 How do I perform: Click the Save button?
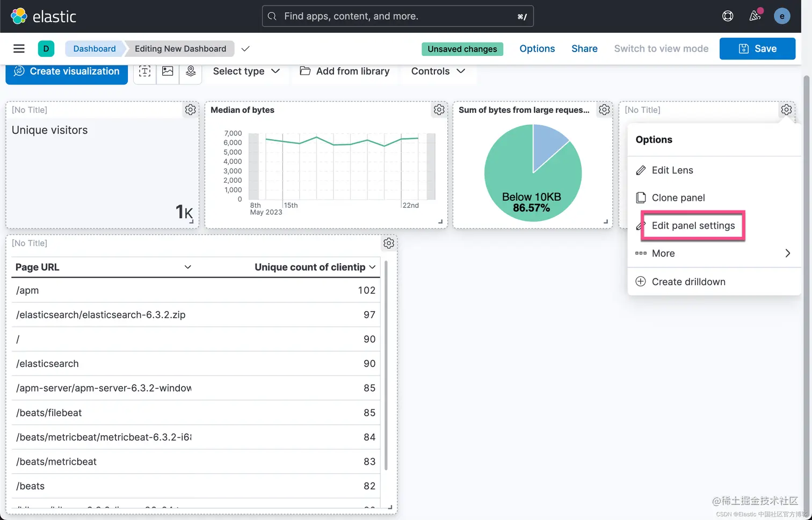(757, 49)
